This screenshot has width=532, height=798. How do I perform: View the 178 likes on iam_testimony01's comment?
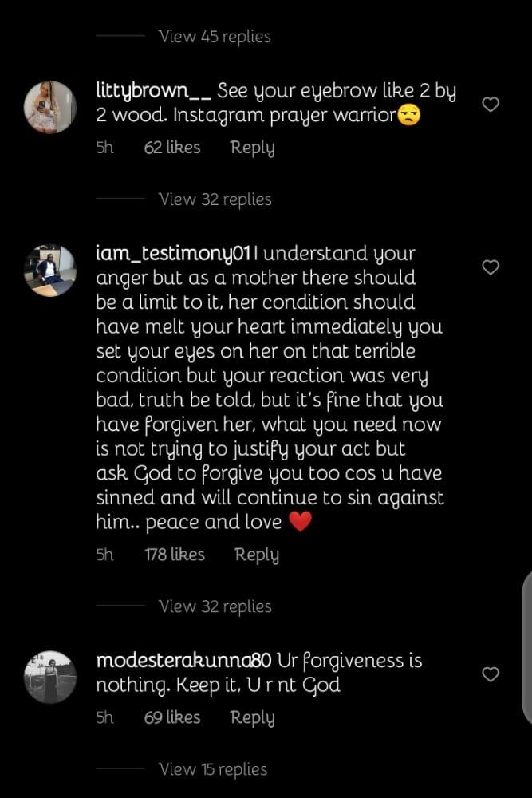(175, 555)
